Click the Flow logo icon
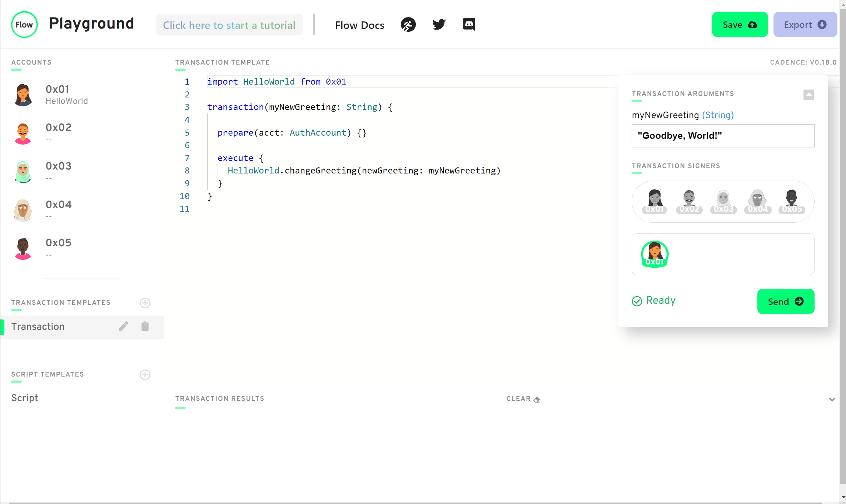846x504 pixels. (x=24, y=25)
